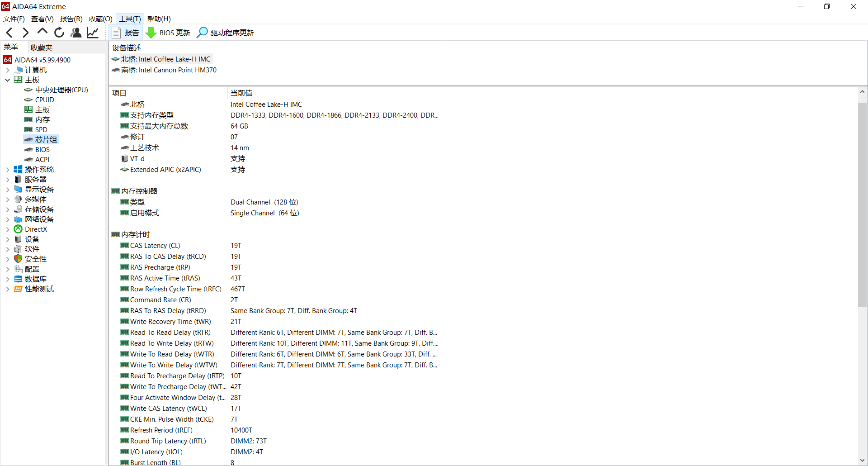Click the 配置 icon in tree
Image resolution: width=868 pixels, height=466 pixels.
pyautogui.click(x=18, y=269)
